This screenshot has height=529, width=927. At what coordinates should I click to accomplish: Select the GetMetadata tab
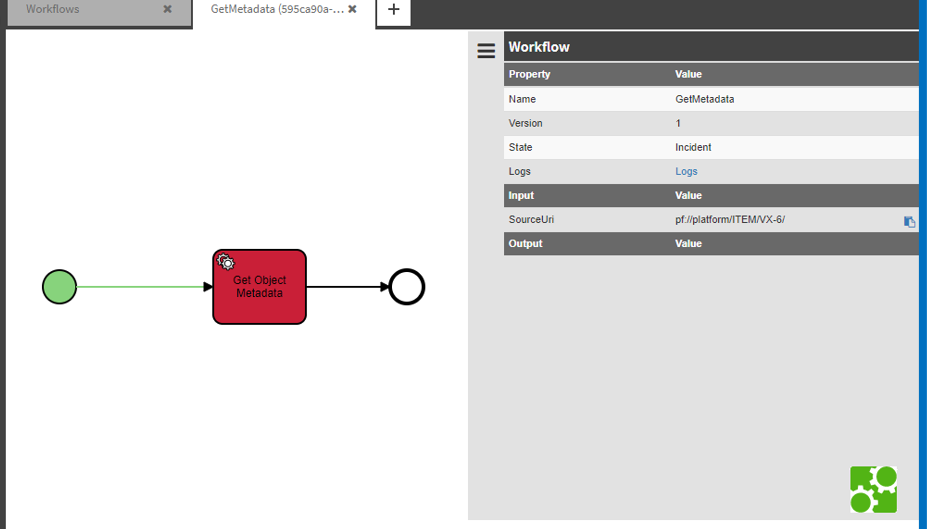(x=276, y=10)
